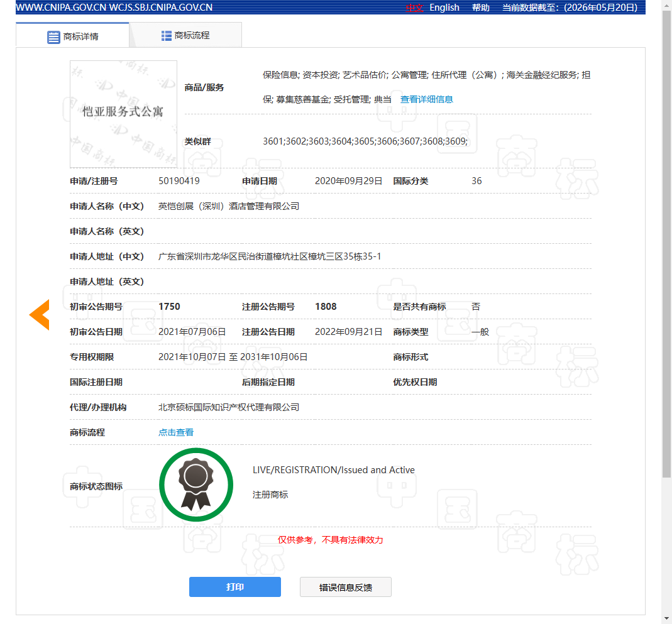Click the scrollbar down arrow
Screen dimensions: 672x624
click(666, 618)
